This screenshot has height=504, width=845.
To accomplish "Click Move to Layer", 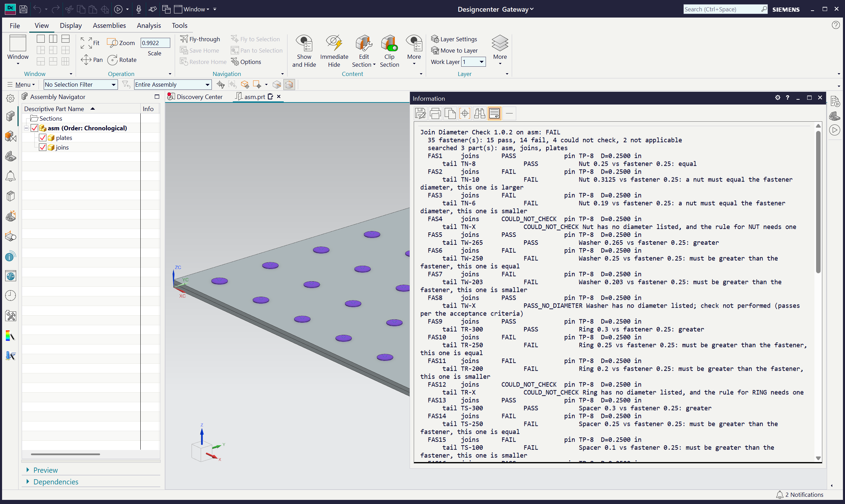I will tap(454, 51).
